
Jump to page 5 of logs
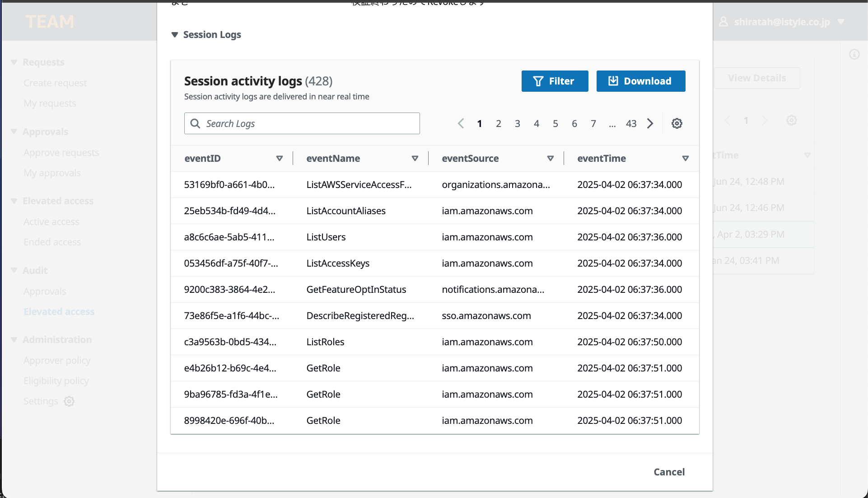tap(555, 123)
